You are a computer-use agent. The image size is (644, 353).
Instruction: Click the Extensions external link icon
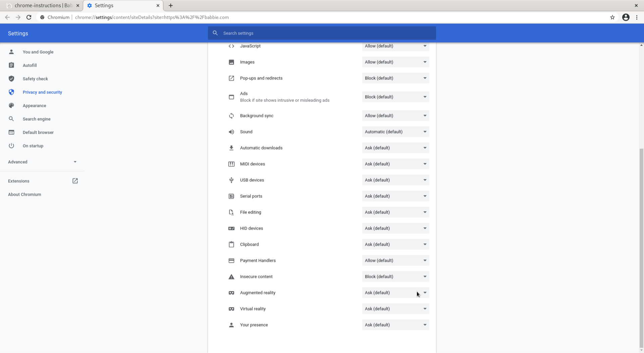[x=75, y=181]
